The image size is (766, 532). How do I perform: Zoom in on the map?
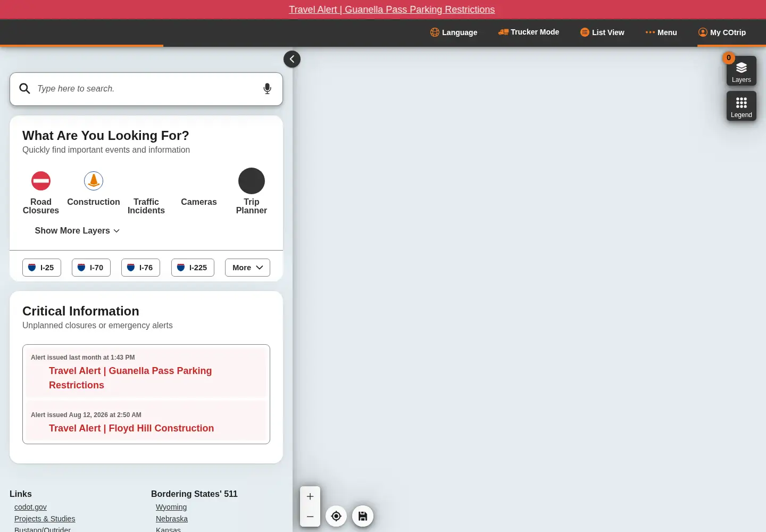pyautogui.click(x=310, y=496)
